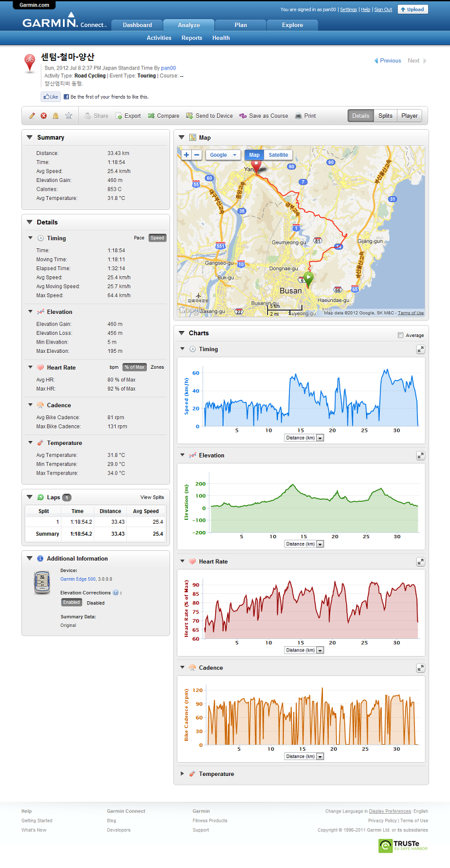Click the Facebook Like button

[50, 97]
